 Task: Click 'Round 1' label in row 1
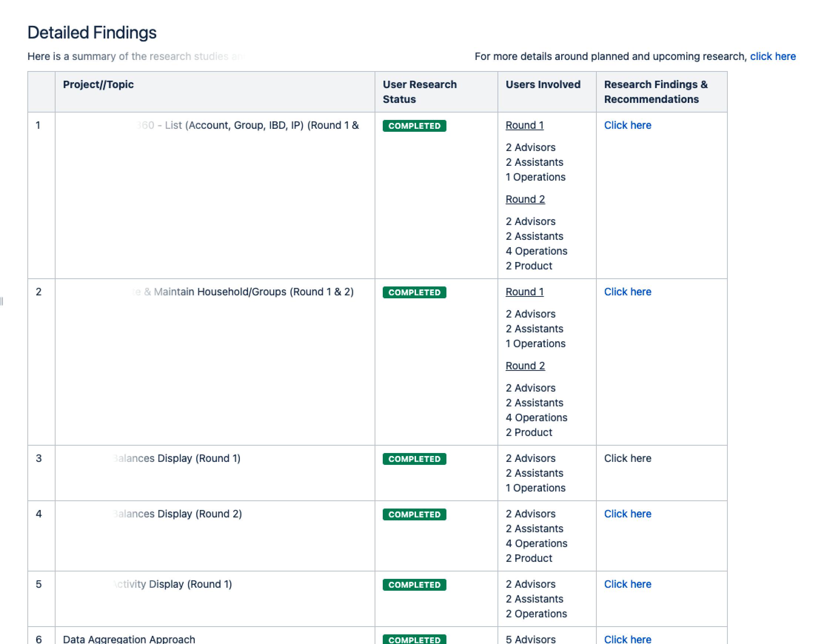tap(525, 125)
